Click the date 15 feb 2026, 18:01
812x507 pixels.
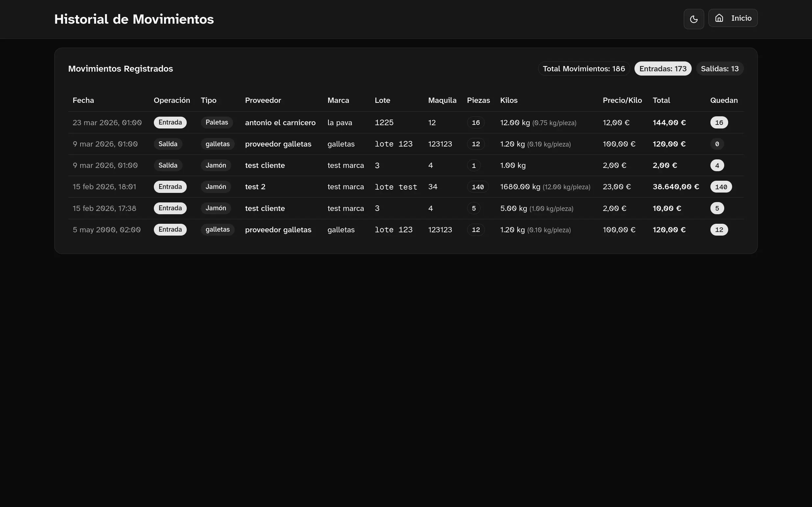104,187
